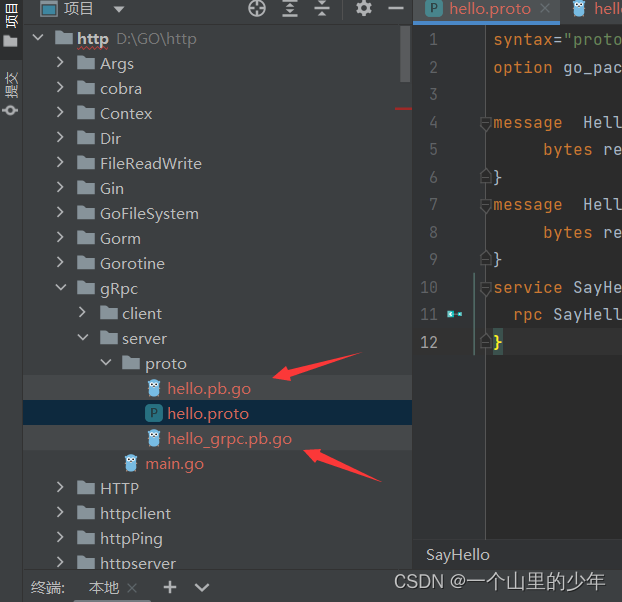Expand the Gorm folder
The width and height of the screenshot is (622, 602).
pos(60,237)
